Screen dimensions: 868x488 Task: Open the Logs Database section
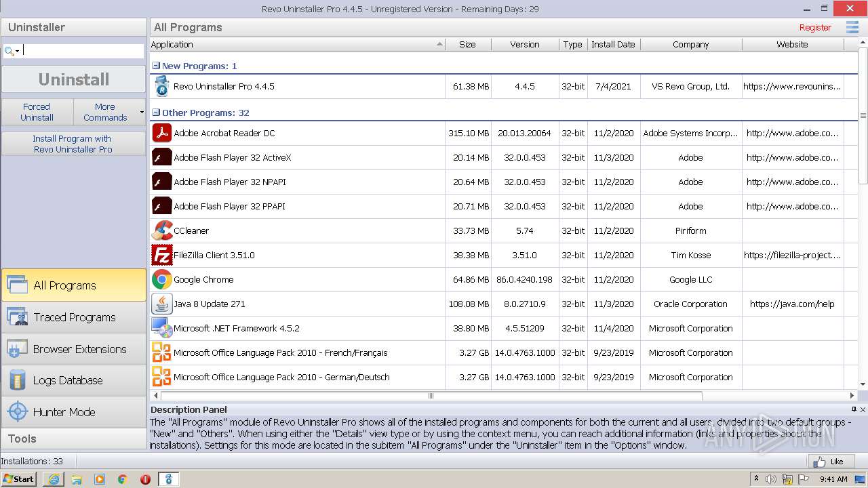(73, 380)
